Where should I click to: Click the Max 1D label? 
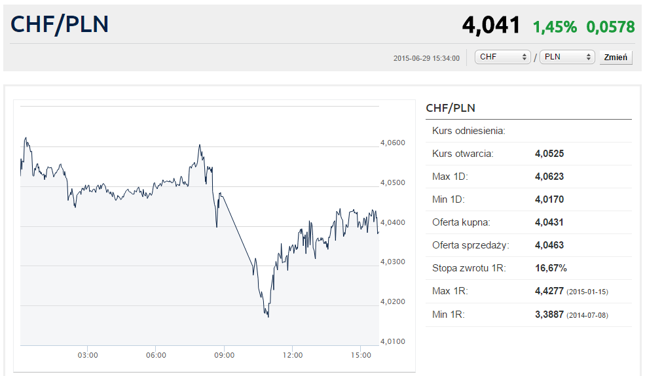click(450, 177)
